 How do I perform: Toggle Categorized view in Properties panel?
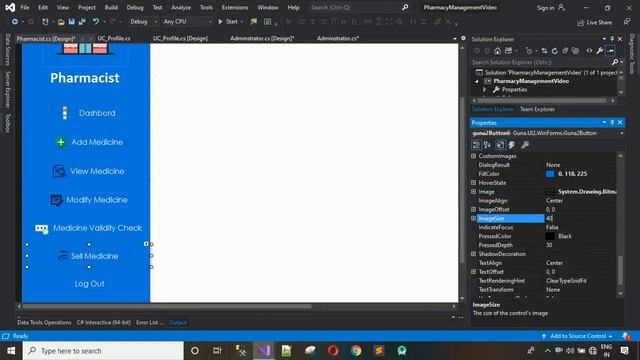[x=476, y=145]
